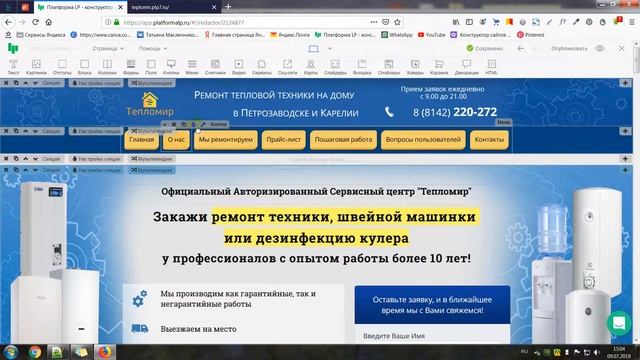
Task: Duplicate the header section with copy icon
Action: point(16,83)
